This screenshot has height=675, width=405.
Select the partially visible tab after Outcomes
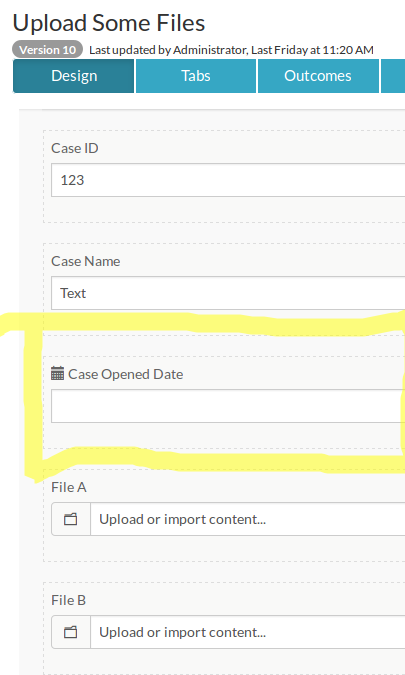tap(393, 76)
